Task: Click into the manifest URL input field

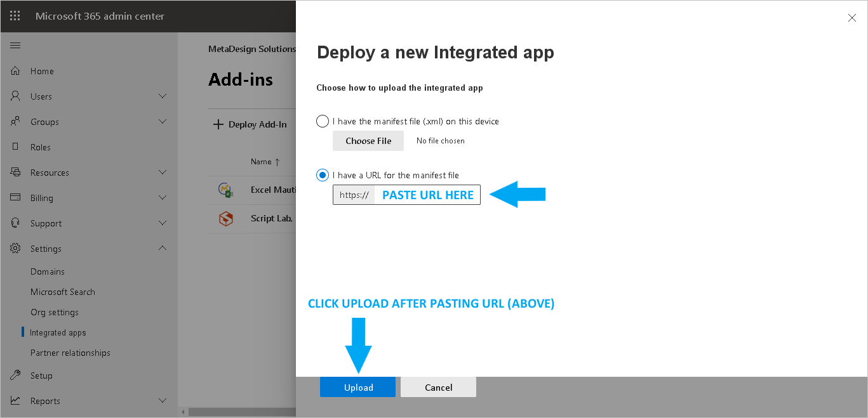Action: [x=427, y=195]
